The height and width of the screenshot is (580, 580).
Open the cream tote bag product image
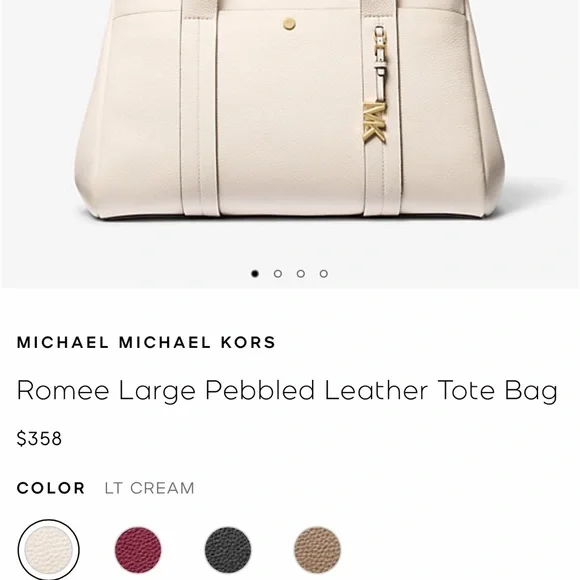click(x=290, y=111)
